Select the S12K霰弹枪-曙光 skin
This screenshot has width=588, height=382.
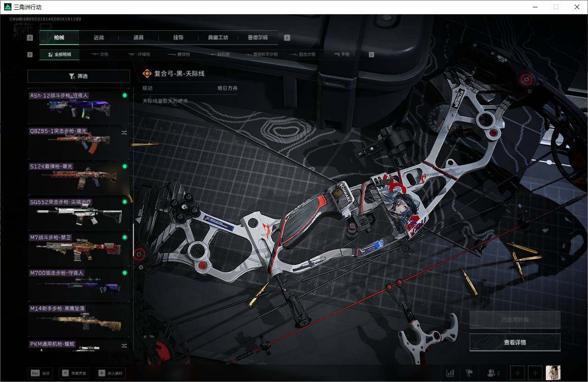tap(79, 177)
